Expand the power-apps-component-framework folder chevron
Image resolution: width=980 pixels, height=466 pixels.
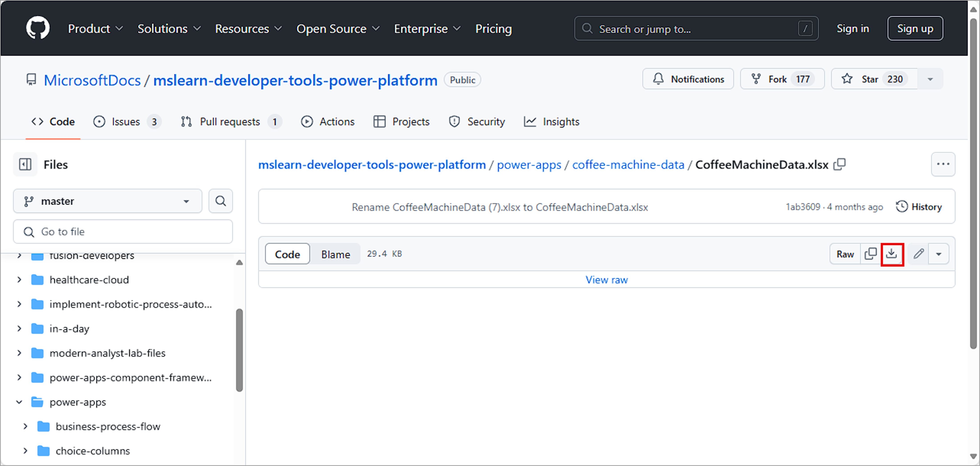(19, 377)
